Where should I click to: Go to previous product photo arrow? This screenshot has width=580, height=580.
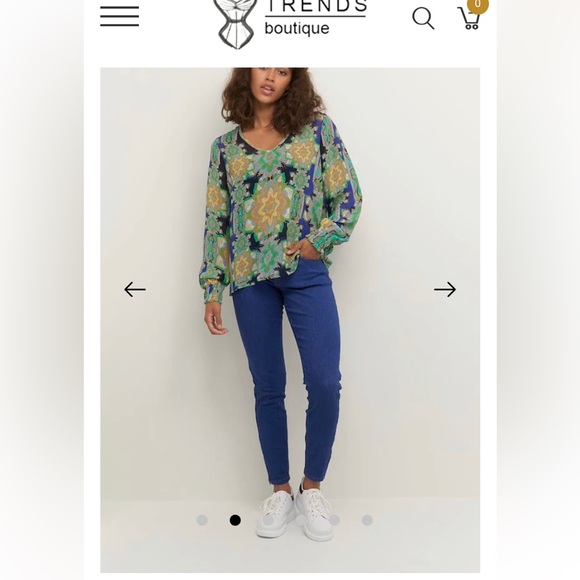click(135, 289)
